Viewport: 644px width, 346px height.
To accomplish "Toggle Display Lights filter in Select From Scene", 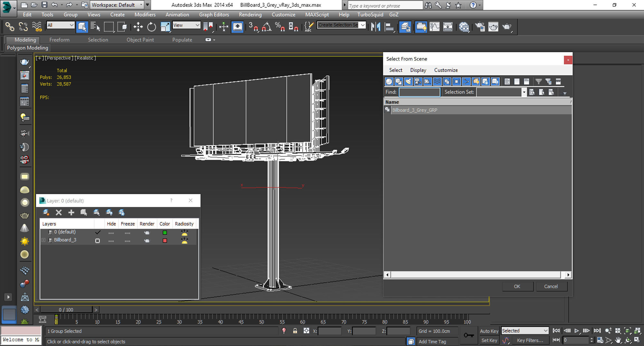I will [408, 82].
